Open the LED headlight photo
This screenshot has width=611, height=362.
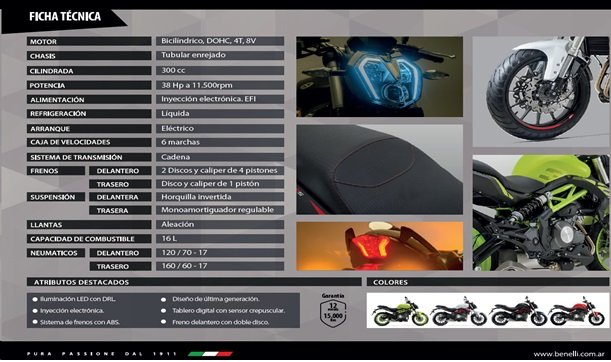380,77
